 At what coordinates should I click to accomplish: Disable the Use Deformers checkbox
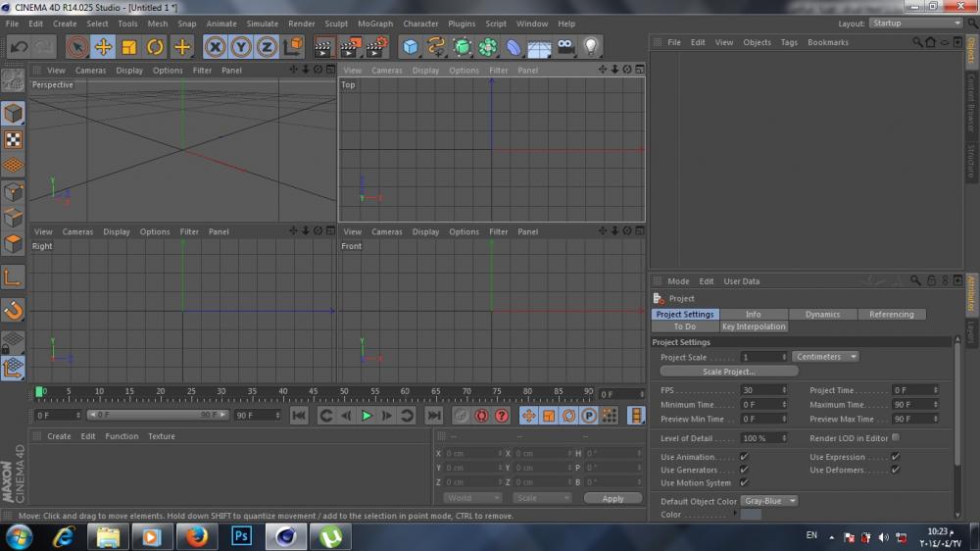(x=895, y=470)
